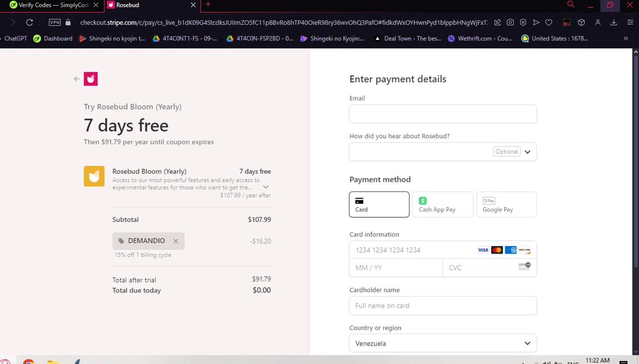
Task: Toggle the VPN badge in address bar
Action: (55, 22)
